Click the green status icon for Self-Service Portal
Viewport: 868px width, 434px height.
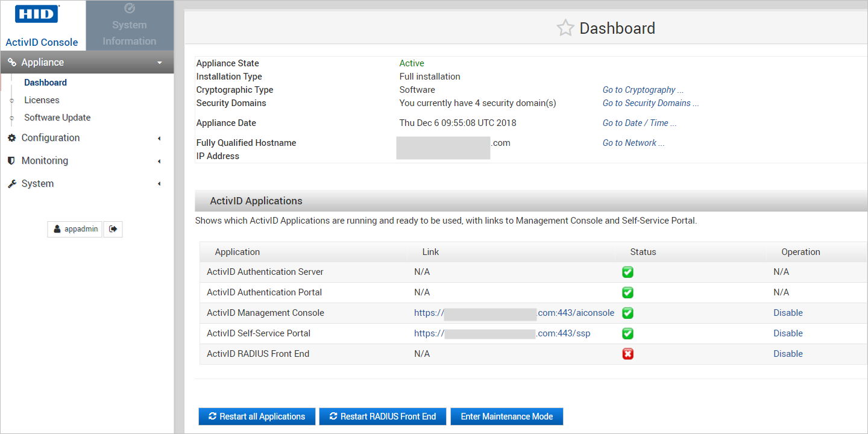point(627,333)
